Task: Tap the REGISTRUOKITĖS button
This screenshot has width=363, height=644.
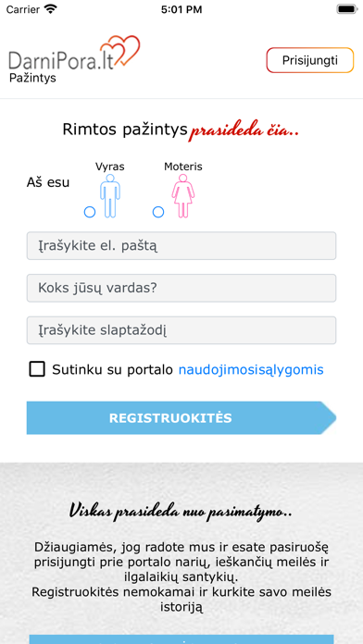Action: tap(181, 418)
